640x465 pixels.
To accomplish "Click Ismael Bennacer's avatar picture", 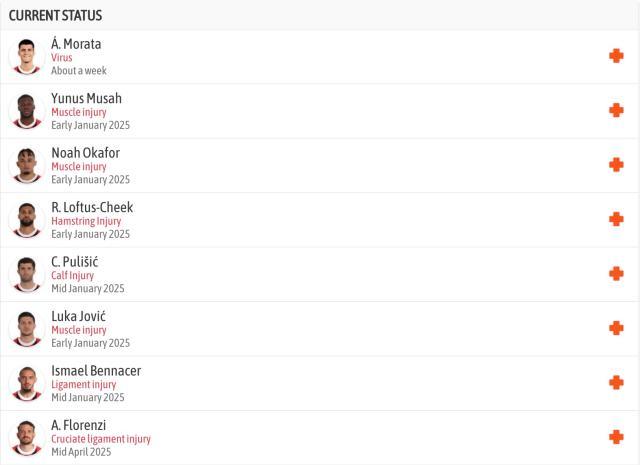I will point(26,382).
